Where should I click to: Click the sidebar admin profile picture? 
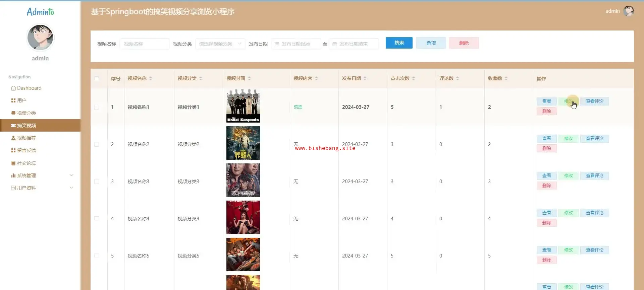coord(40,37)
